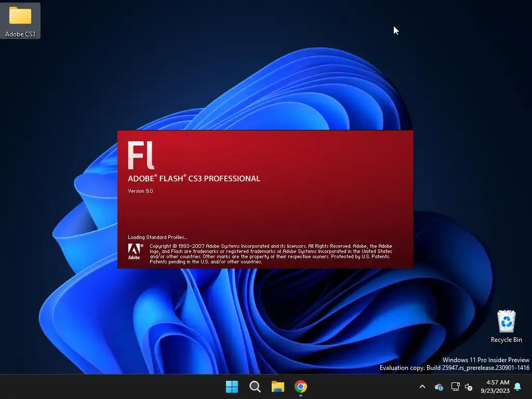Viewport: 532px width, 399px height.
Task: Open the Windows Start menu
Action: click(x=232, y=387)
